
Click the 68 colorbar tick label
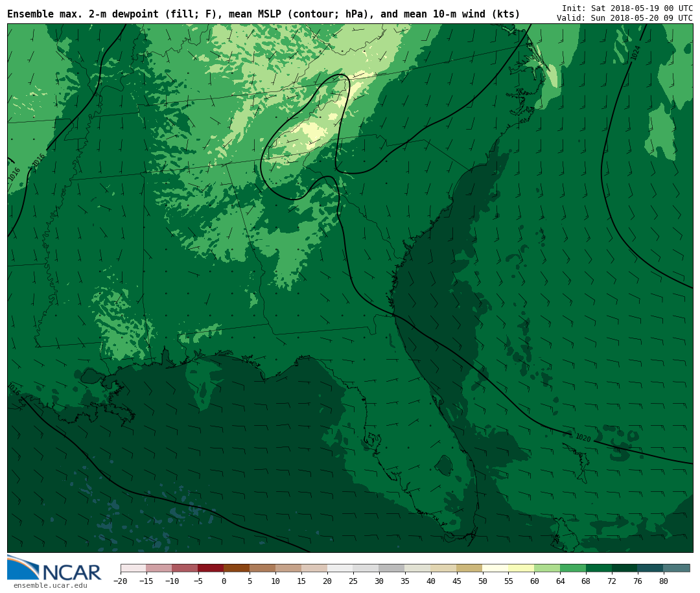pyautogui.click(x=586, y=581)
